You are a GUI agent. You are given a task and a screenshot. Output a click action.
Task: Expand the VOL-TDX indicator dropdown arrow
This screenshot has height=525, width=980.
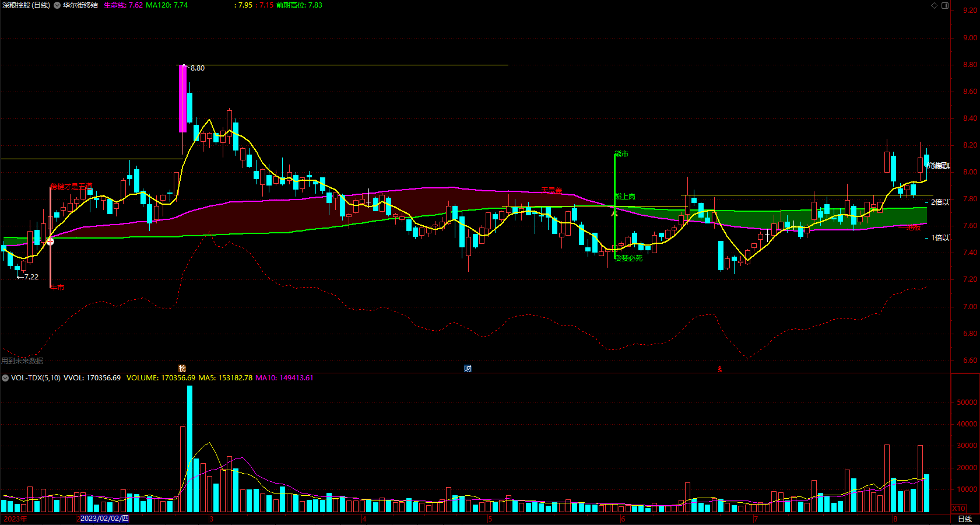pos(5,378)
